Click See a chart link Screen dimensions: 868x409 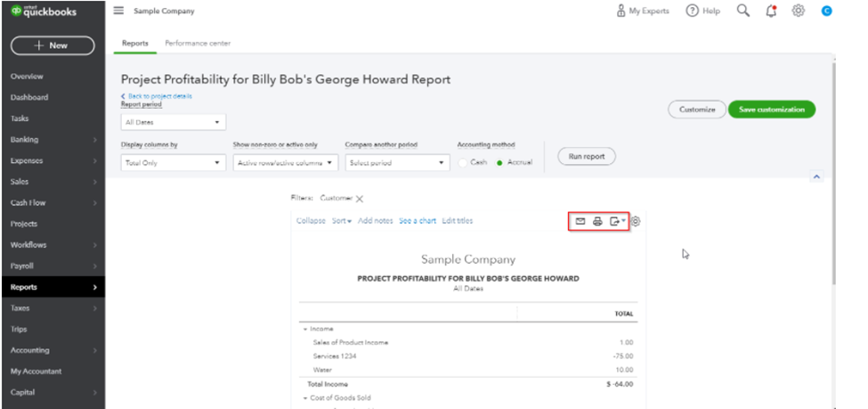pos(418,221)
